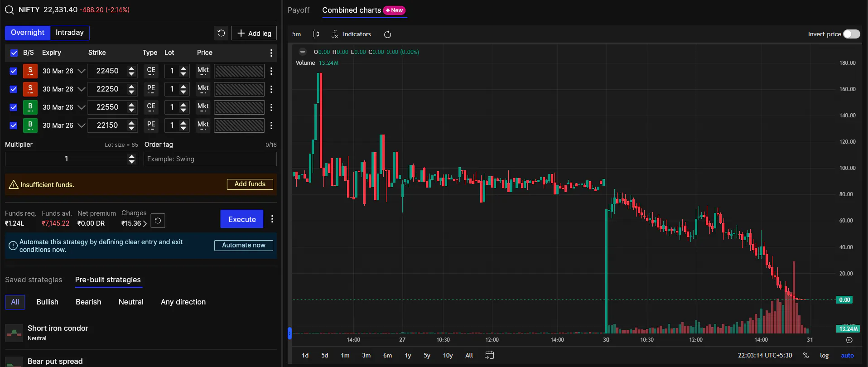Toggle the Invert price switch

click(851, 34)
